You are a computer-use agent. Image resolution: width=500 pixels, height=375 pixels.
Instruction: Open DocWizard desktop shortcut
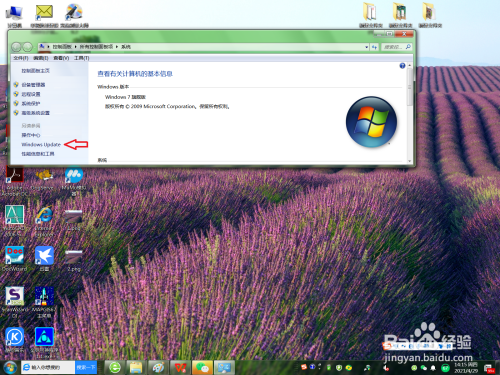click(14, 258)
